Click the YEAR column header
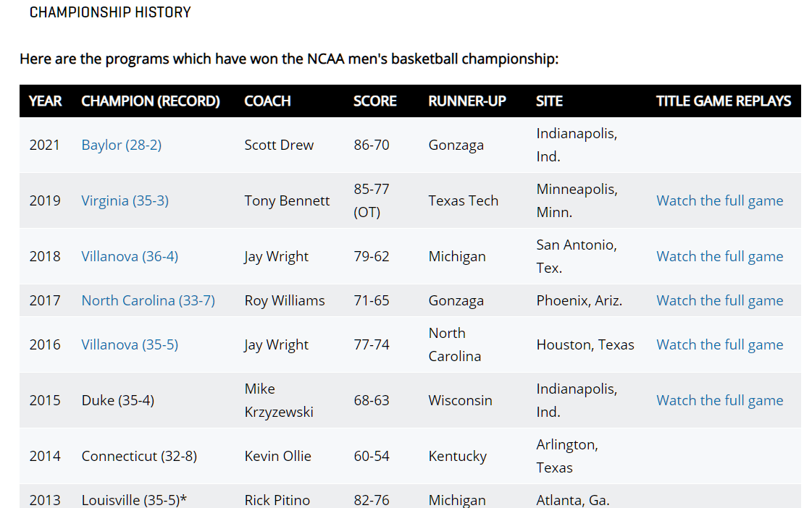The height and width of the screenshot is (508, 812). click(45, 101)
